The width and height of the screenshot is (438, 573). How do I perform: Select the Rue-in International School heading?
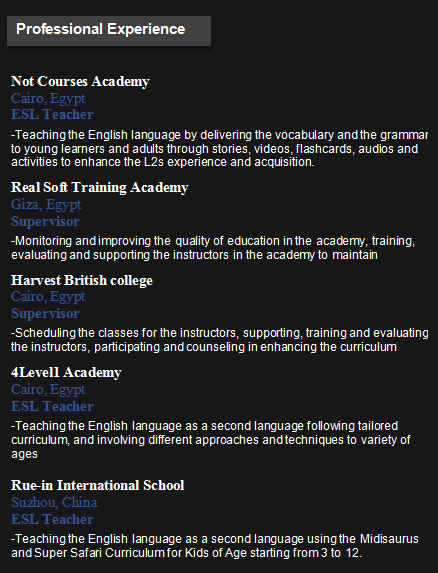point(98,485)
